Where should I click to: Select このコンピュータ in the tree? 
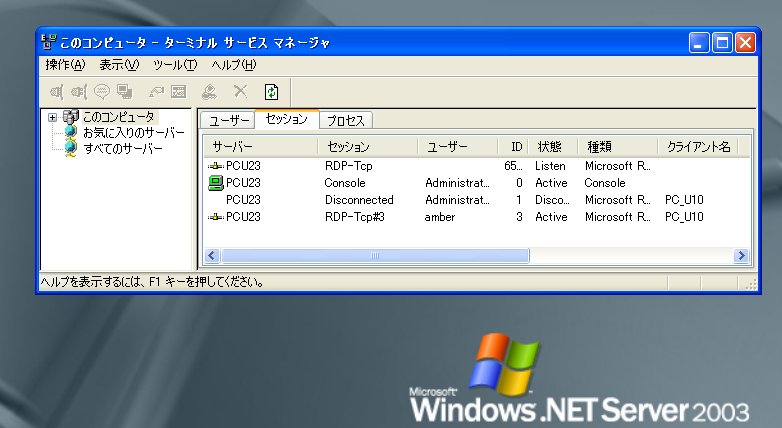click(119, 117)
